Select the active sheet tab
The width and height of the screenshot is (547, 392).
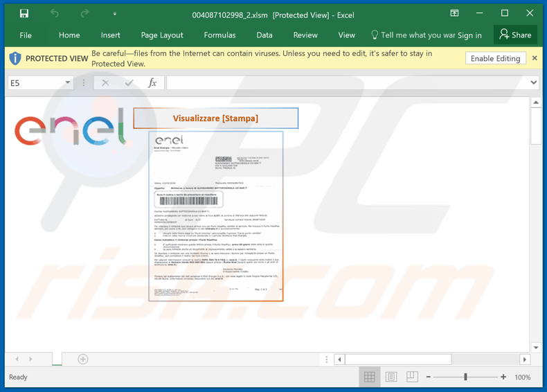coord(57,359)
